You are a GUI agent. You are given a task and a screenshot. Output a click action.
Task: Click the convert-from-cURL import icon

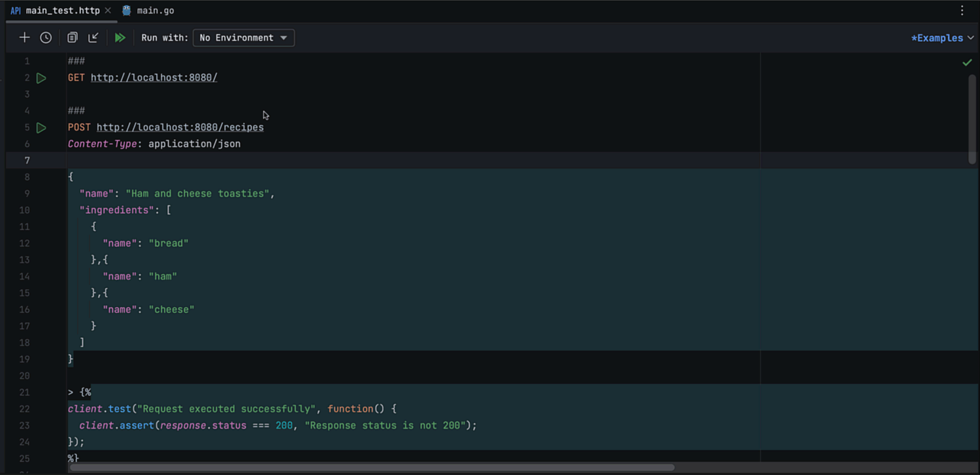93,37
